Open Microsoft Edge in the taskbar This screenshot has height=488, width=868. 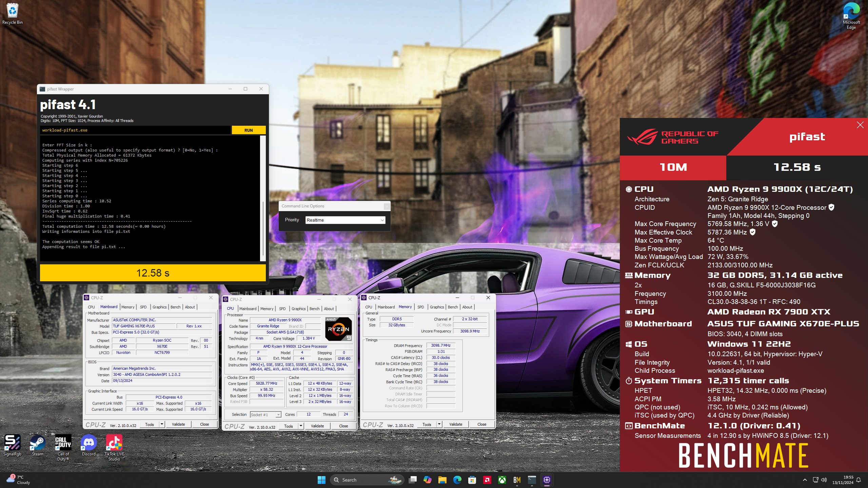(457, 480)
